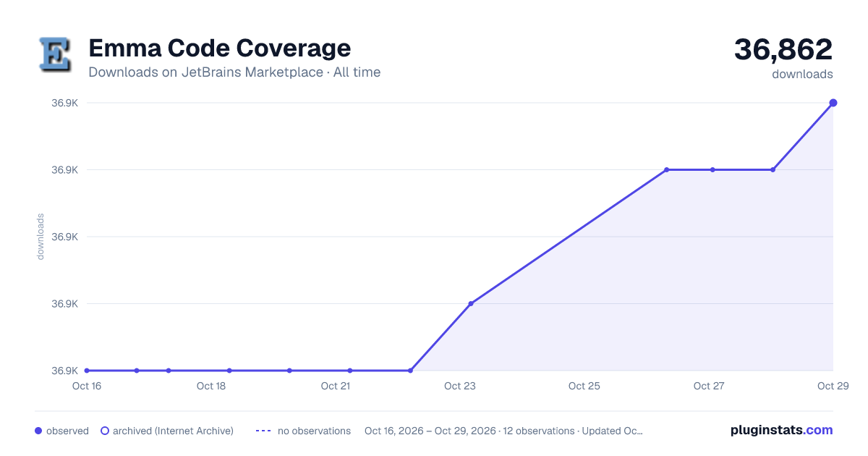Click the 'observed' legend text

[x=67, y=431]
